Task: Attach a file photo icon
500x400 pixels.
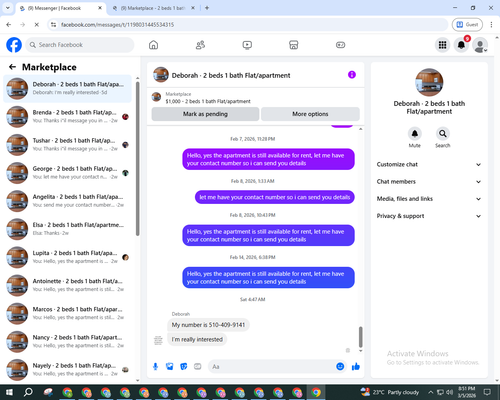Action: click(170, 367)
